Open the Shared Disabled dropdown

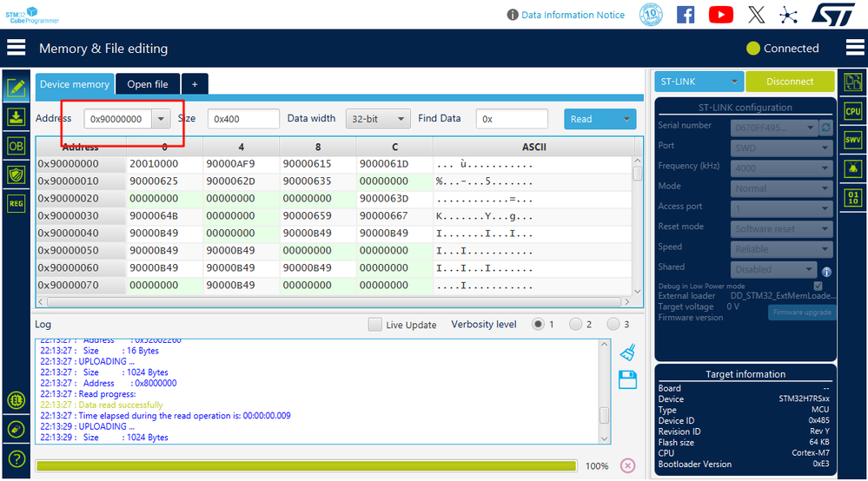coord(774,269)
